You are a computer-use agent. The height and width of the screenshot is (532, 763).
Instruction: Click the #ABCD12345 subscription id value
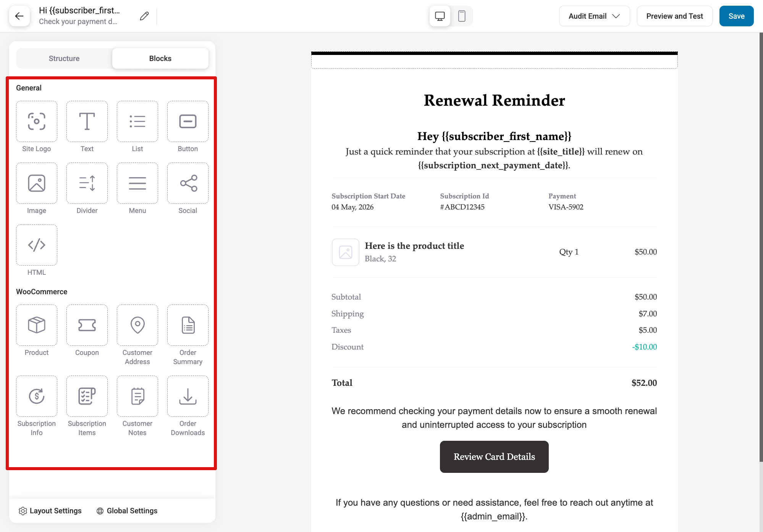pyautogui.click(x=462, y=207)
